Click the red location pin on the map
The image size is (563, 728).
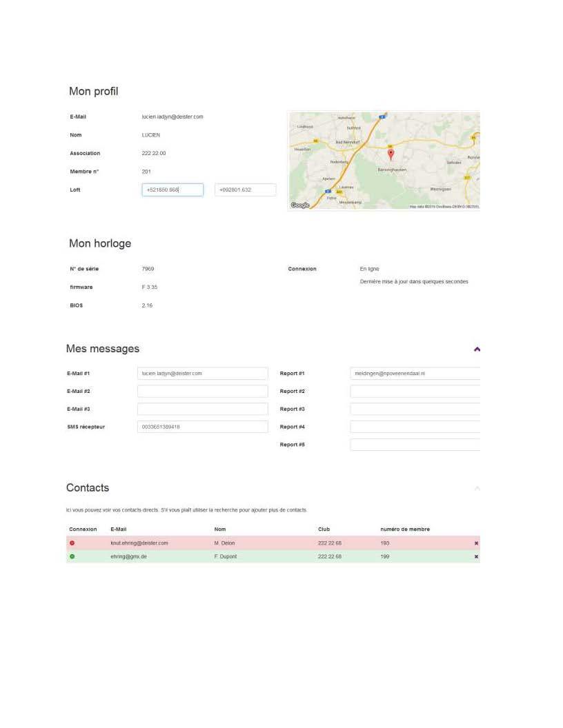tap(391, 154)
